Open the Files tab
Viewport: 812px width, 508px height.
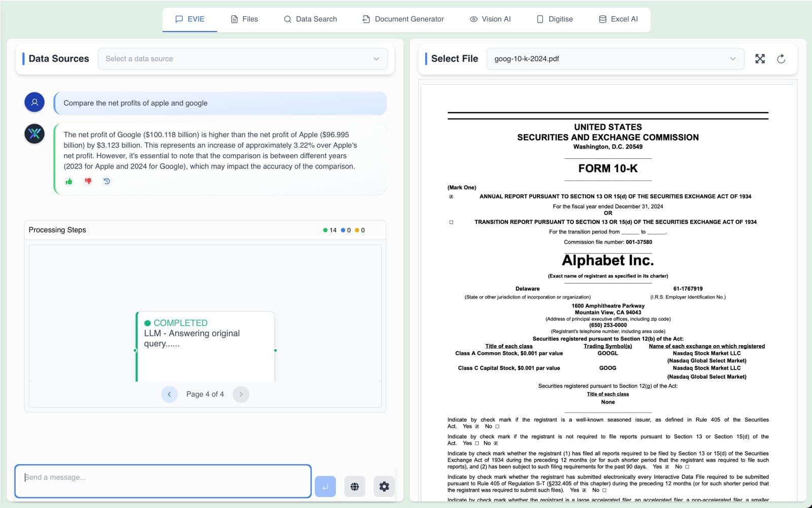coord(244,19)
